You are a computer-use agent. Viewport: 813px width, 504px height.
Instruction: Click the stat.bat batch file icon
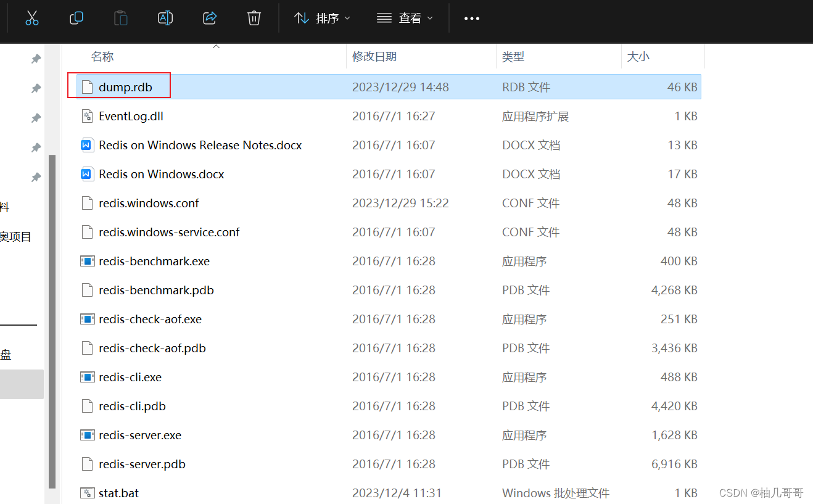[x=87, y=493]
